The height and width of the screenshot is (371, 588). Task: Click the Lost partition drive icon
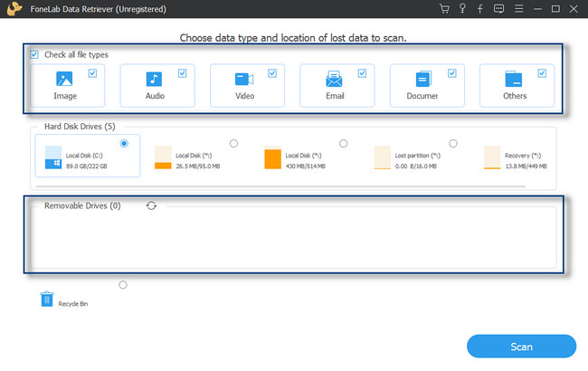(x=382, y=157)
